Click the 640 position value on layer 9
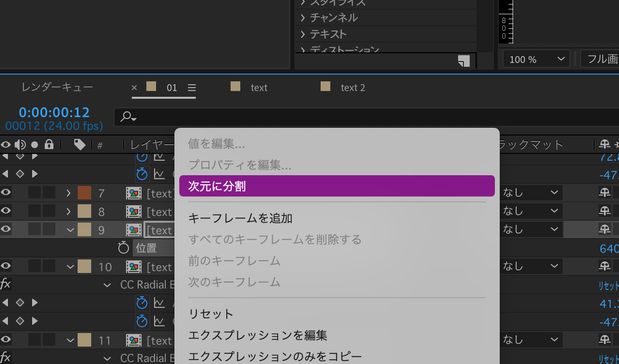This screenshot has height=364, width=619. tap(609, 248)
